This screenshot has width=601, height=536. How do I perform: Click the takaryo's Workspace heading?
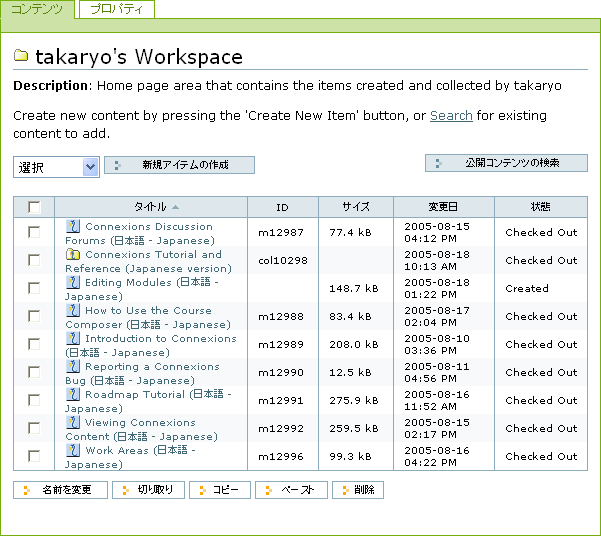tap(139, 57)
